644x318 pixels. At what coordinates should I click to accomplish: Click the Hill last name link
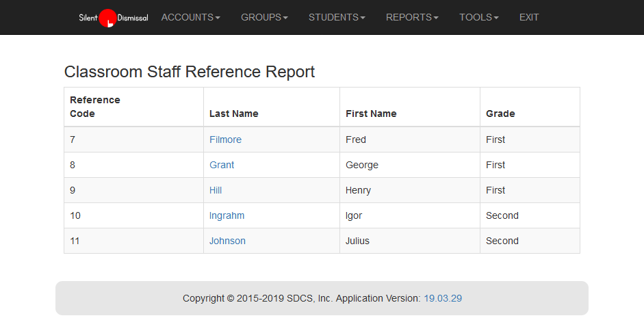click(216, 190)
